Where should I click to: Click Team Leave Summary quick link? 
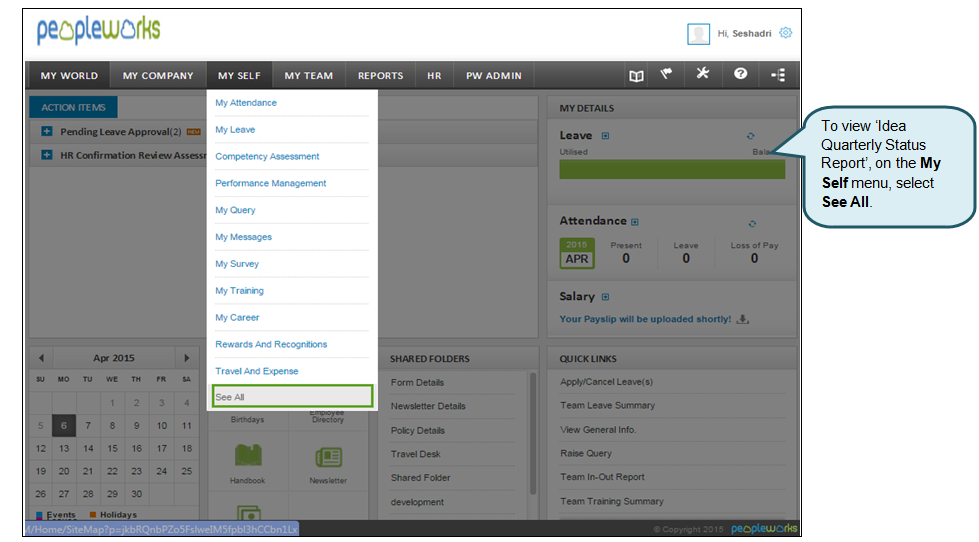pos(608,405)
